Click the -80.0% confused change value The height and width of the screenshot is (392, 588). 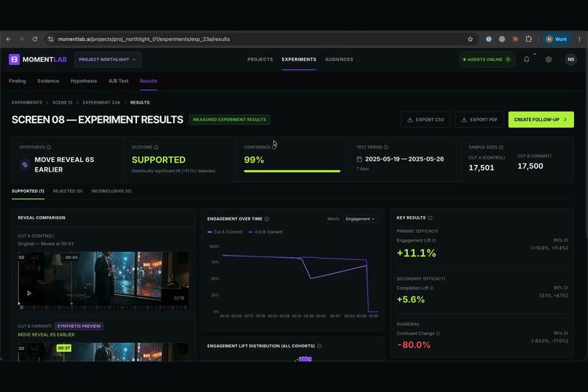(x=414, y=345)
